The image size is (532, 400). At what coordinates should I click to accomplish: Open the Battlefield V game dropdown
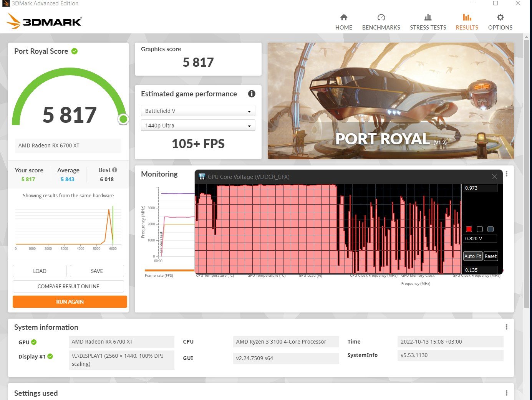click(198, 111)
